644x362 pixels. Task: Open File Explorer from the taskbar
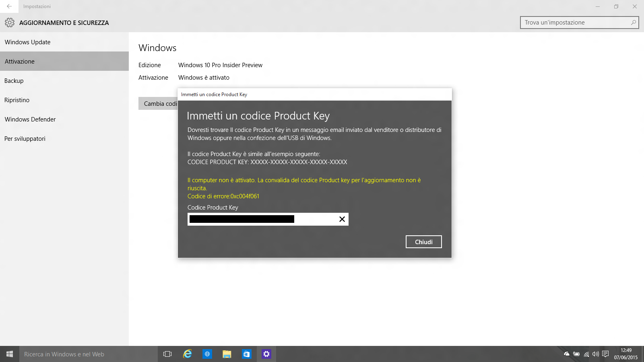[x=227, y=354]
